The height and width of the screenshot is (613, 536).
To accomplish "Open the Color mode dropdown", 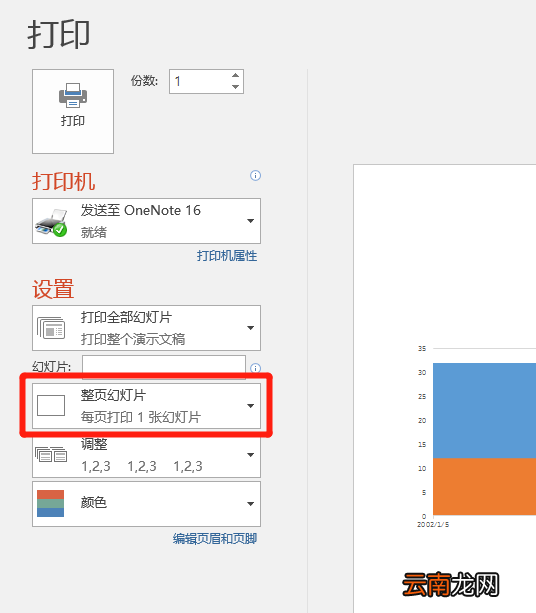I will pos(146,504).
